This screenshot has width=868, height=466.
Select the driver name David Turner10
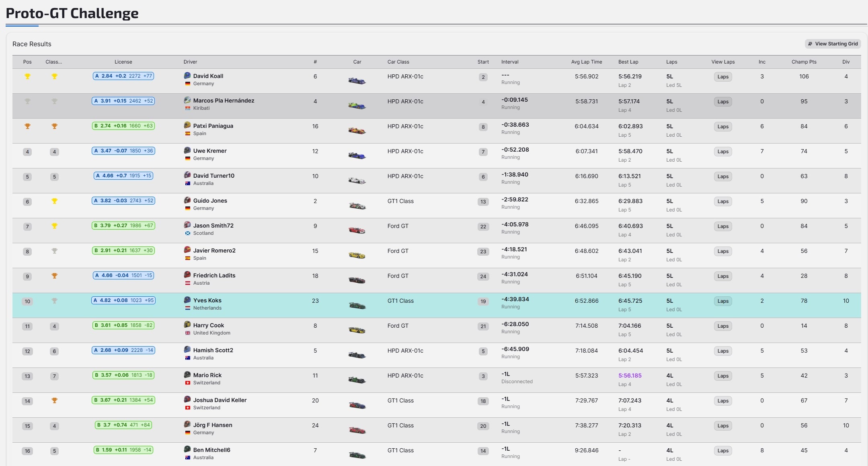(213, 176)
